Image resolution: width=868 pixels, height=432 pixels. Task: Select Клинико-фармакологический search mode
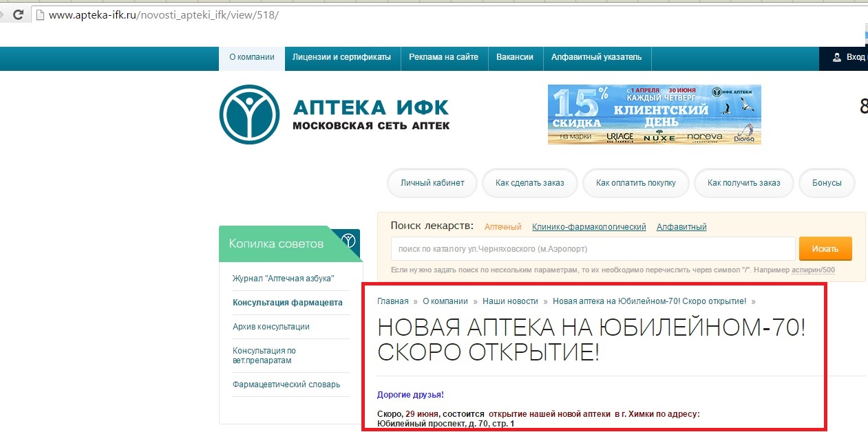point(589,227)
